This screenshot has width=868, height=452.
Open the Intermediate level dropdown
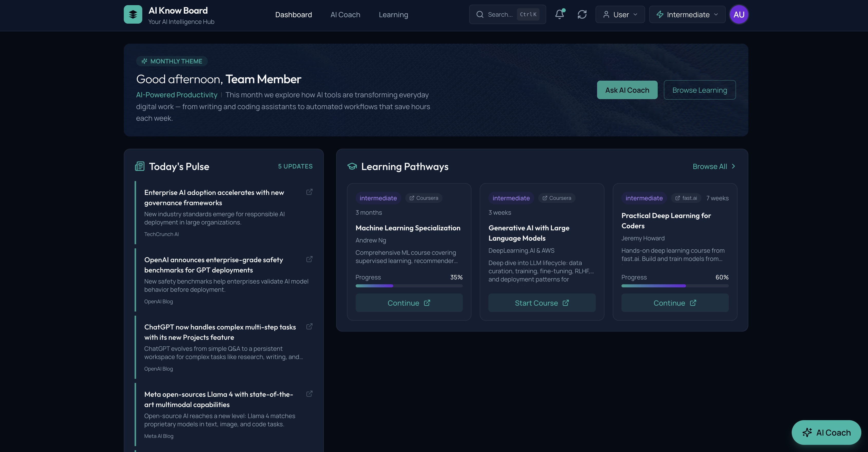coord(687,14)
